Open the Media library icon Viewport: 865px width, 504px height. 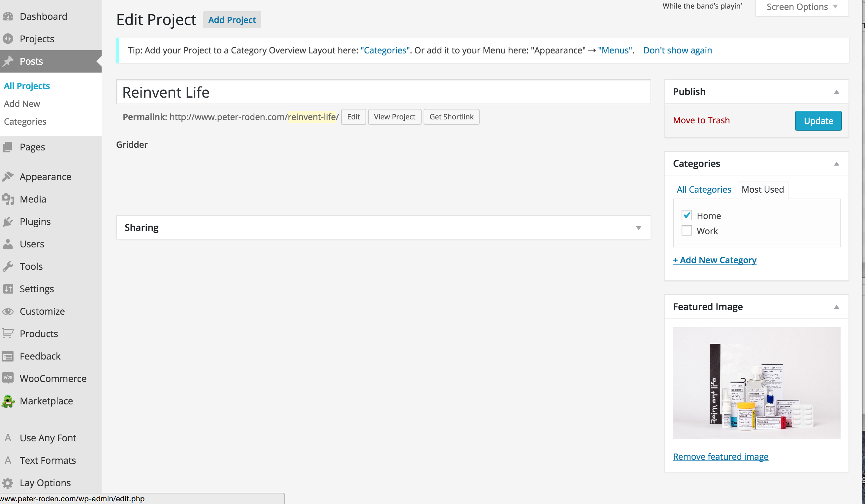coord(8,199)
